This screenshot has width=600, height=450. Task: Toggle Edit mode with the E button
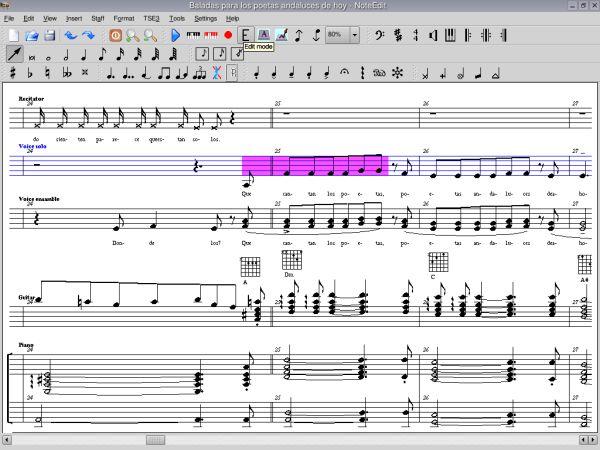pyautogui.click(x=246, y=35)
